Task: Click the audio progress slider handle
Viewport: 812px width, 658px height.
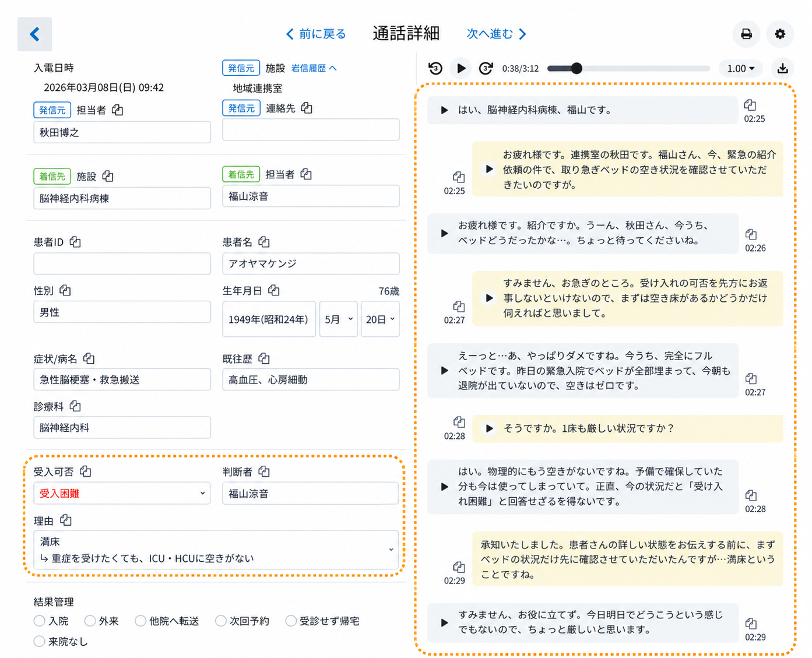Action: click(577, 68)
